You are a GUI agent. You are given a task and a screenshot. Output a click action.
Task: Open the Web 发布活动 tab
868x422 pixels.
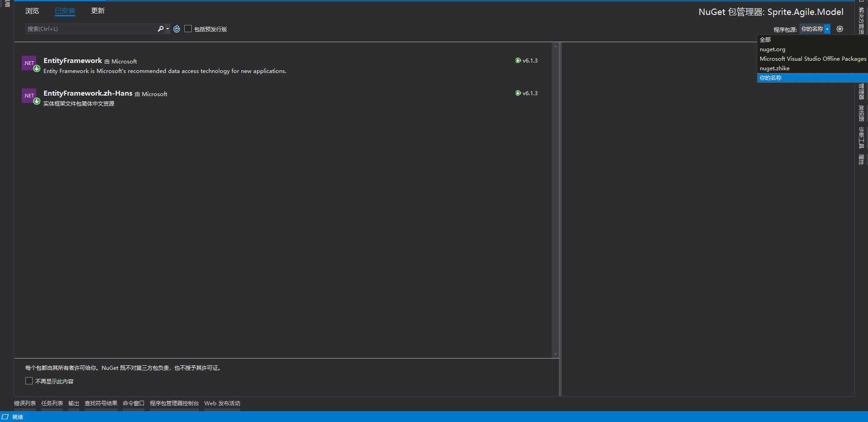(222, 403)
